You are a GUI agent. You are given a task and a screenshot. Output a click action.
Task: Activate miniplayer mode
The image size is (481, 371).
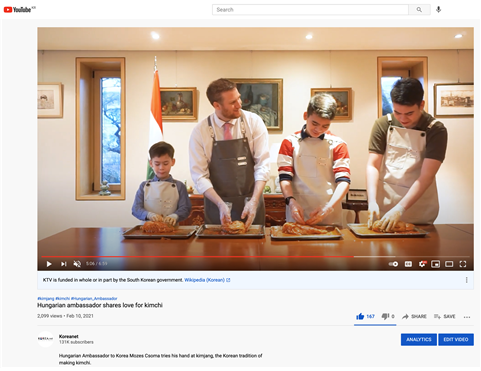(x=435, y=264)
